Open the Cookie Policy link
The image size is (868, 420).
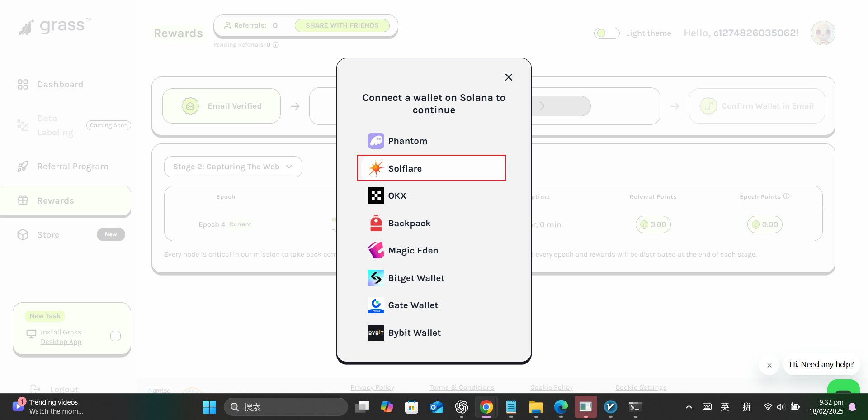tap(552, 387)
